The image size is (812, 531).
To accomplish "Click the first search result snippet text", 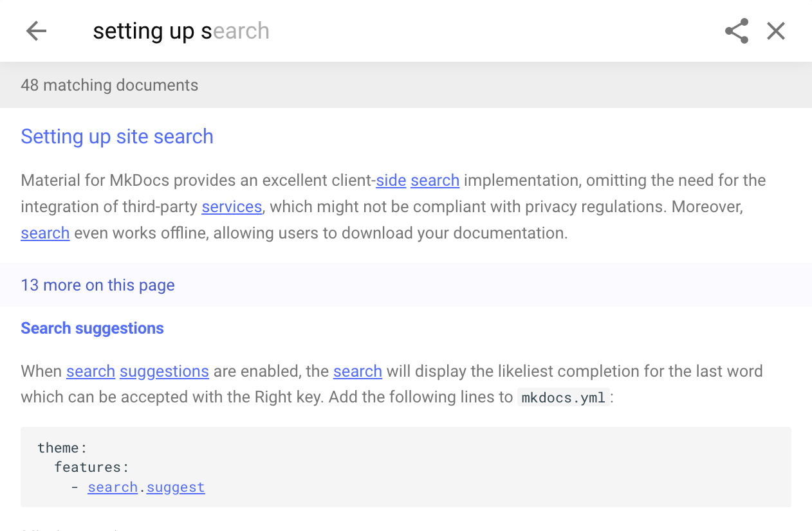I will pos(392,206).
